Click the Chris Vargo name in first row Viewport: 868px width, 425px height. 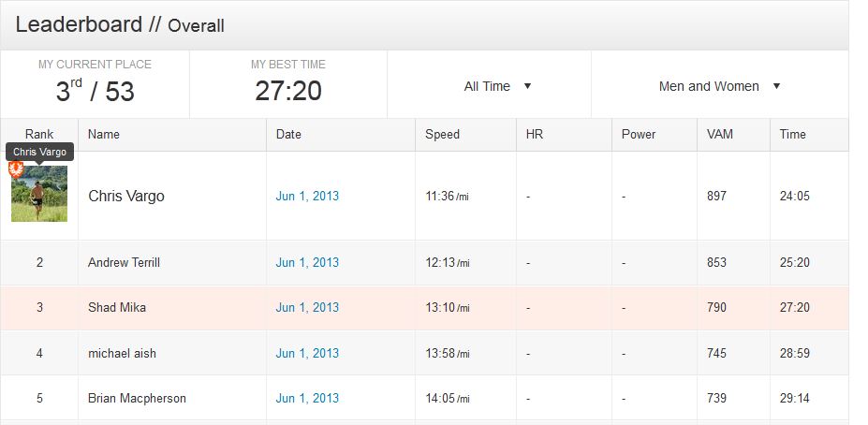126,196
